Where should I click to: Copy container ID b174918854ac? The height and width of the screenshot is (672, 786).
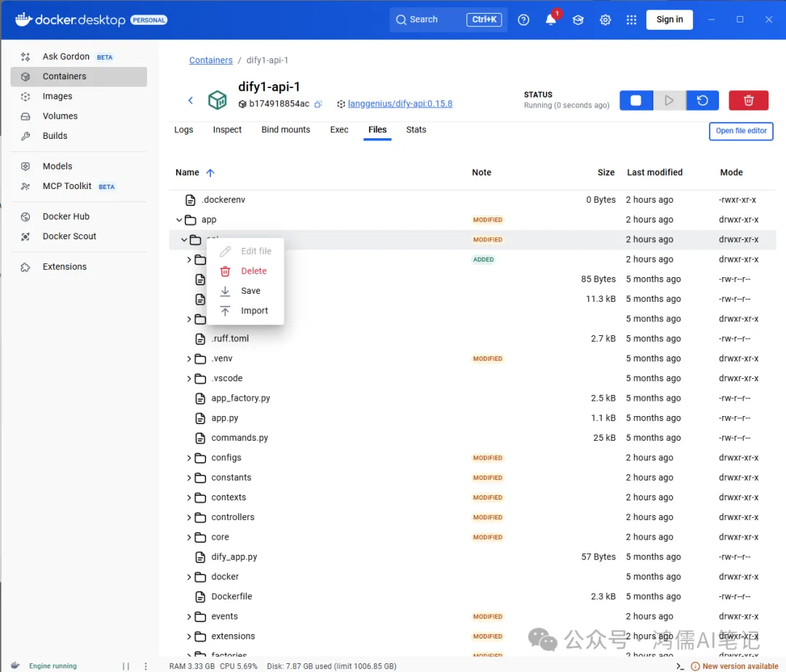pos(318,104)
